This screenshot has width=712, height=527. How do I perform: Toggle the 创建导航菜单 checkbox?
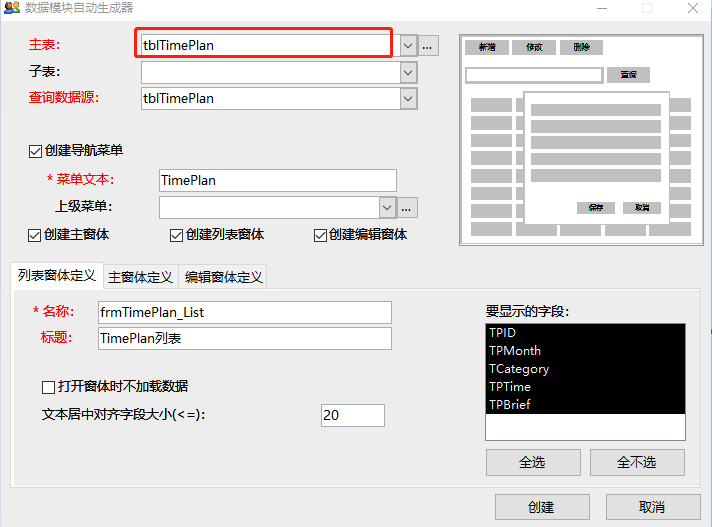(x=35, y=151)
